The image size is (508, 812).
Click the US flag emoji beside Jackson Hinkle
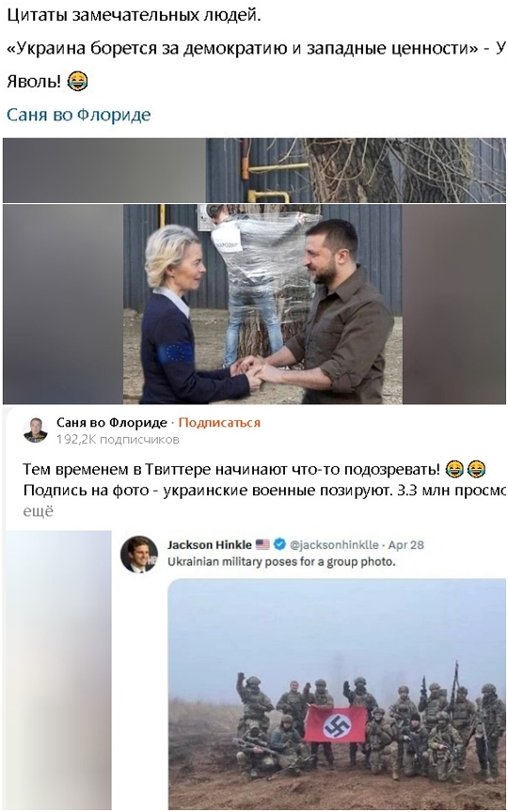pos(262,544)
